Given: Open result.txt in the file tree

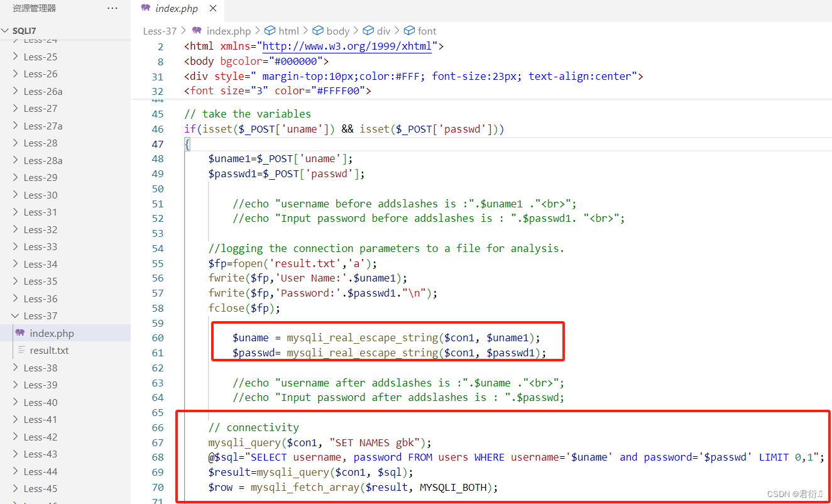Looking at the screenshot, I should [65, 350].
